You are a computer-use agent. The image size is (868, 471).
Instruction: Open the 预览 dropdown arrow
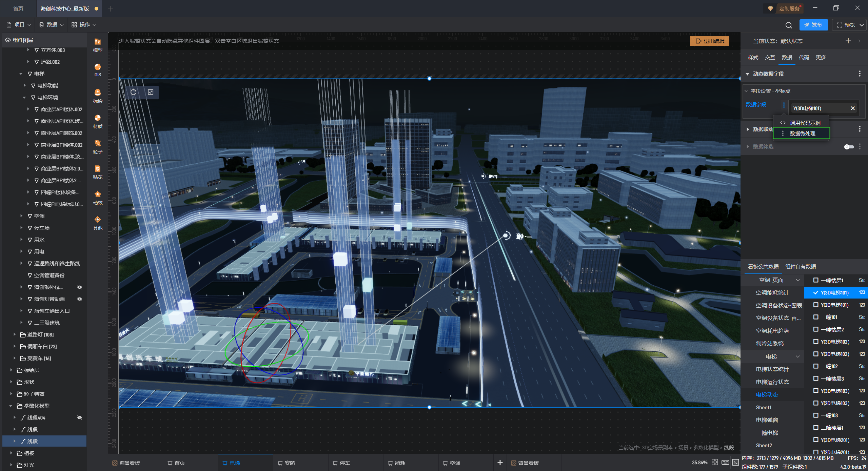pos(862,25)
